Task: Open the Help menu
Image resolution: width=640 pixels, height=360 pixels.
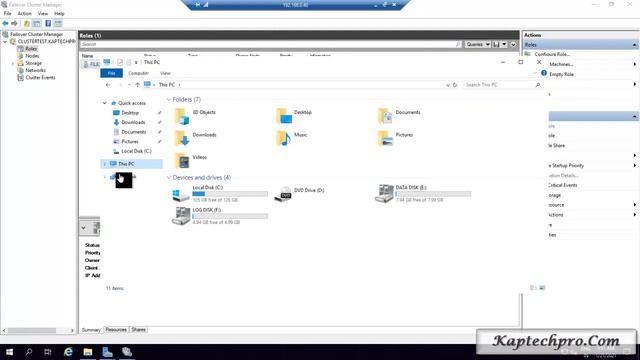Action: 59,13
